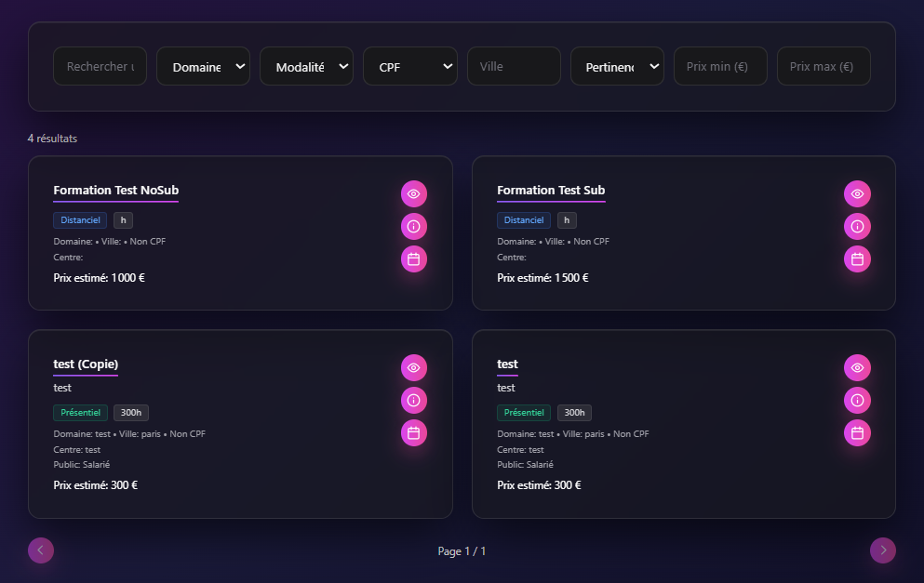Open the Formation Test Sub title link
924x583 pixels.
point(551,190)
